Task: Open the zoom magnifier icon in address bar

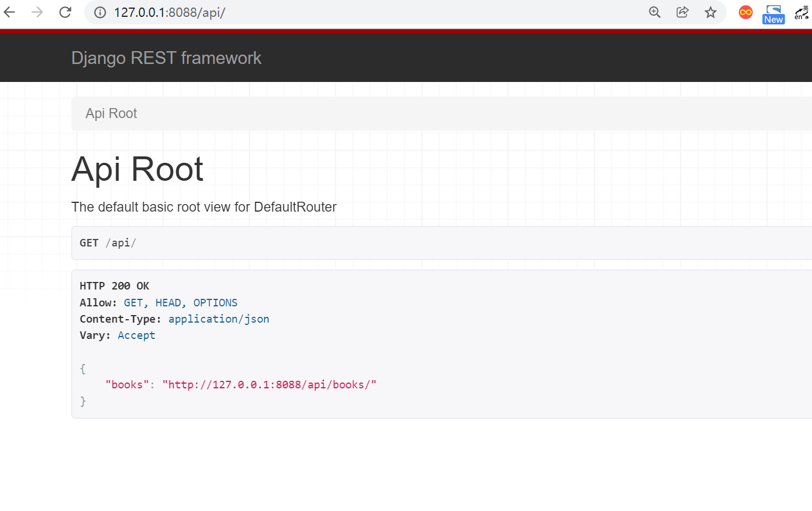Action: click(655, 12)
